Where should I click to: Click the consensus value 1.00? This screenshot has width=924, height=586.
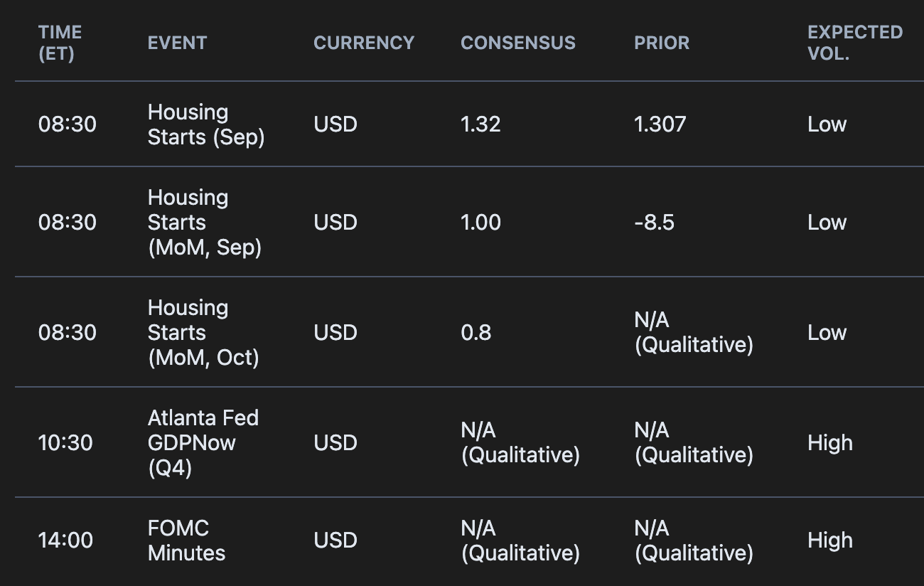(480, 222)
